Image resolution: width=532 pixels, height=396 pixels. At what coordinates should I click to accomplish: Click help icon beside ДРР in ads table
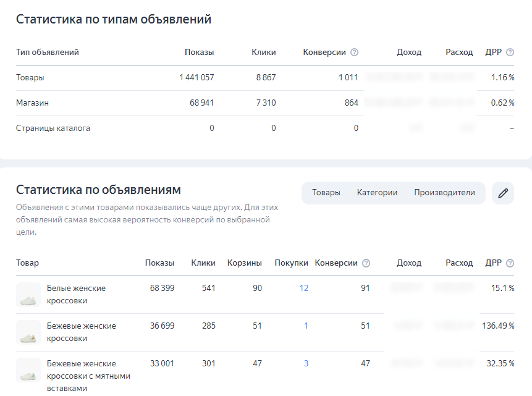[x=510, y=263]
